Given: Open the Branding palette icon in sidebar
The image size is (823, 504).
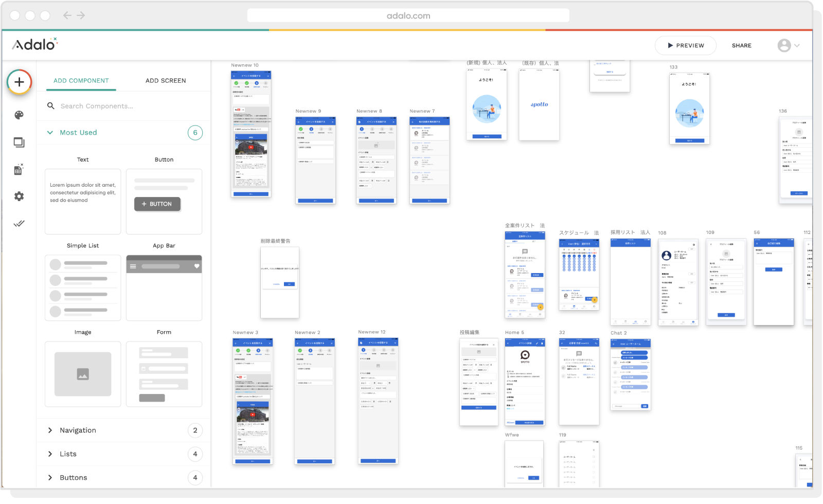Looking at the screenshot, I should pos(19,115).
